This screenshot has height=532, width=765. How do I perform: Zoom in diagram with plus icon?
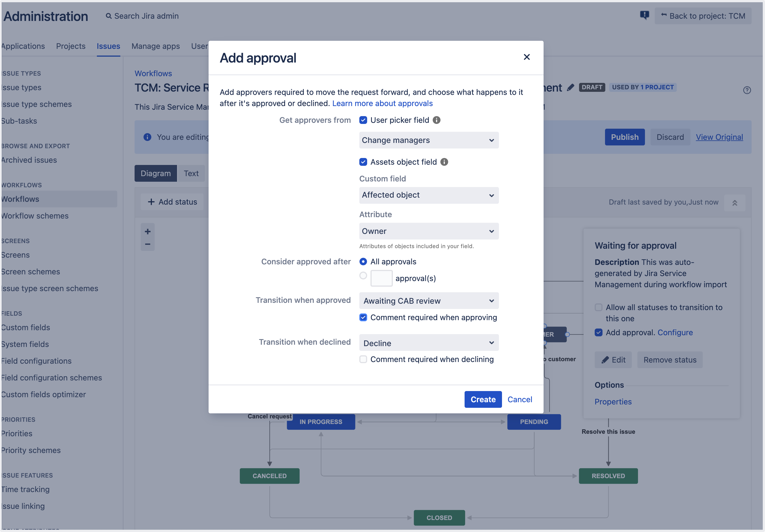coord(148,231)
